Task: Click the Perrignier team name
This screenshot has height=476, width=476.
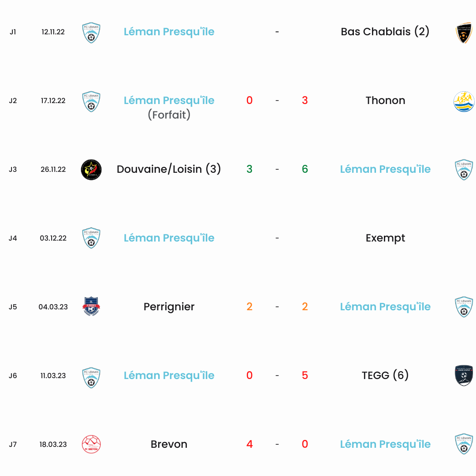Action: pyautogui.click(x=169, y=307)
